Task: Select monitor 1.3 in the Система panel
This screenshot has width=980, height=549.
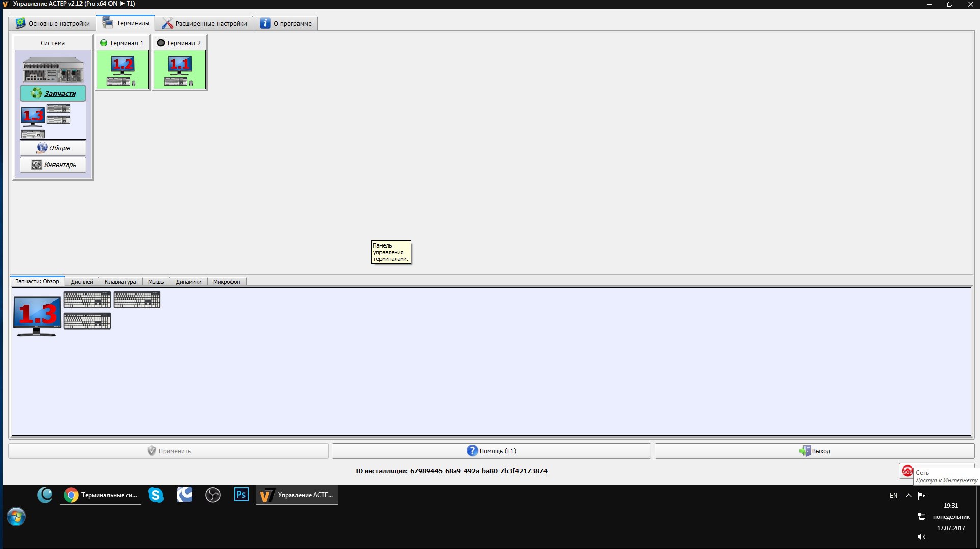Action: click(33, 116)
